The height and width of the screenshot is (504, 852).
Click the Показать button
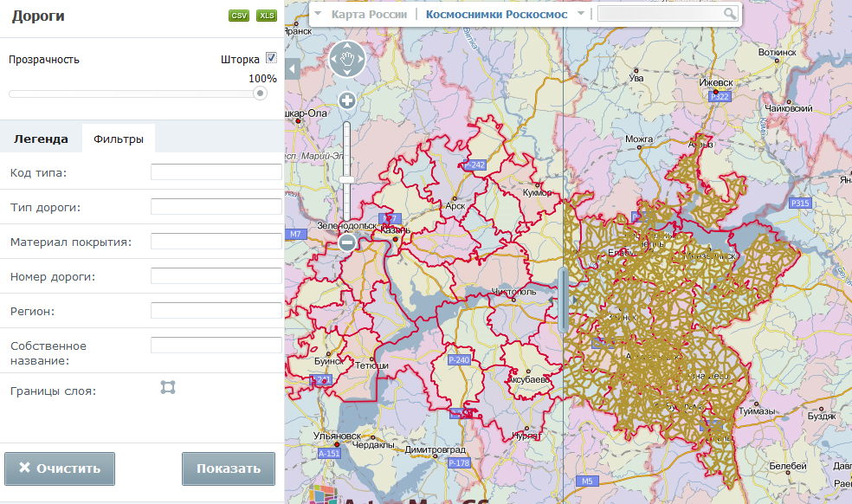click(229, 468)
